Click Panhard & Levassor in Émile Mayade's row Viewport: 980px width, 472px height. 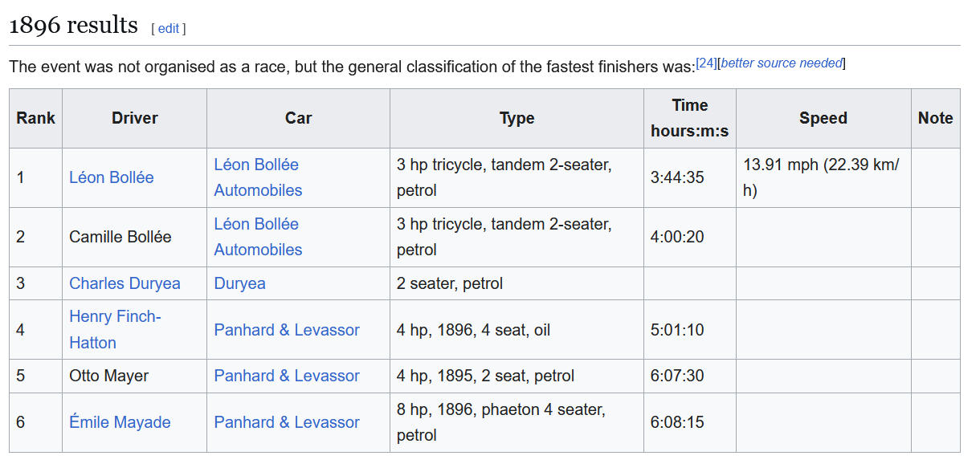[x=286, y=422]
